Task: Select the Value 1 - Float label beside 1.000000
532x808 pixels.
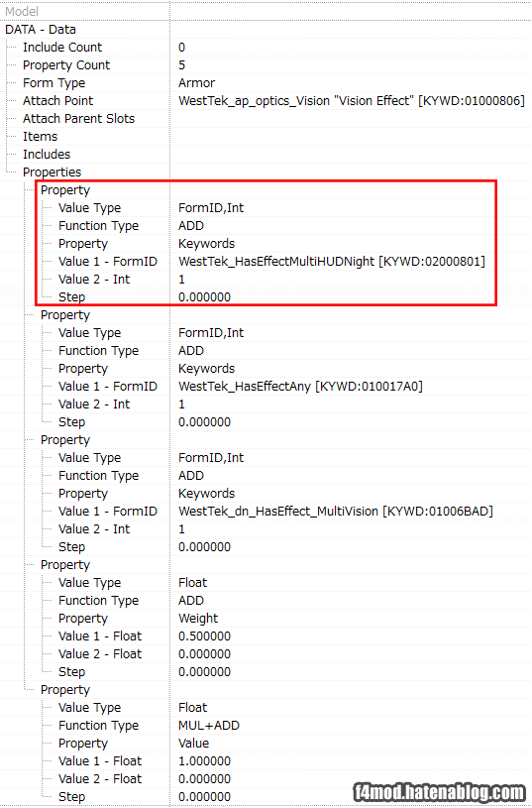Action: [x=100, y=761]
